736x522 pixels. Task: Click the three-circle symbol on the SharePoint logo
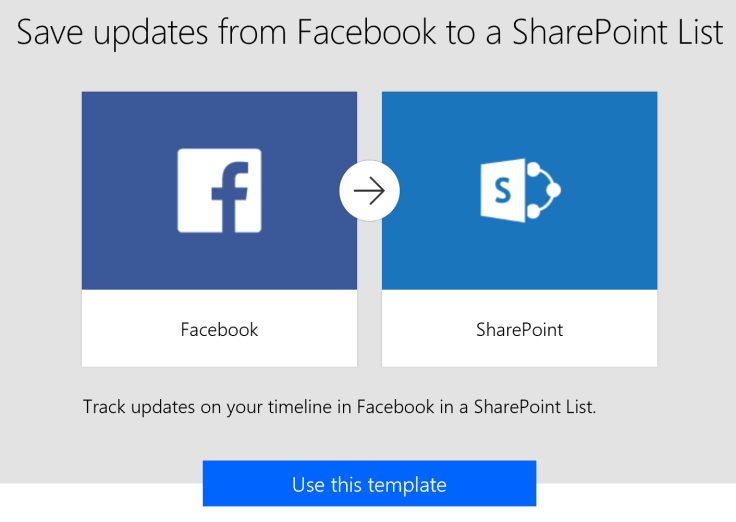543,190
